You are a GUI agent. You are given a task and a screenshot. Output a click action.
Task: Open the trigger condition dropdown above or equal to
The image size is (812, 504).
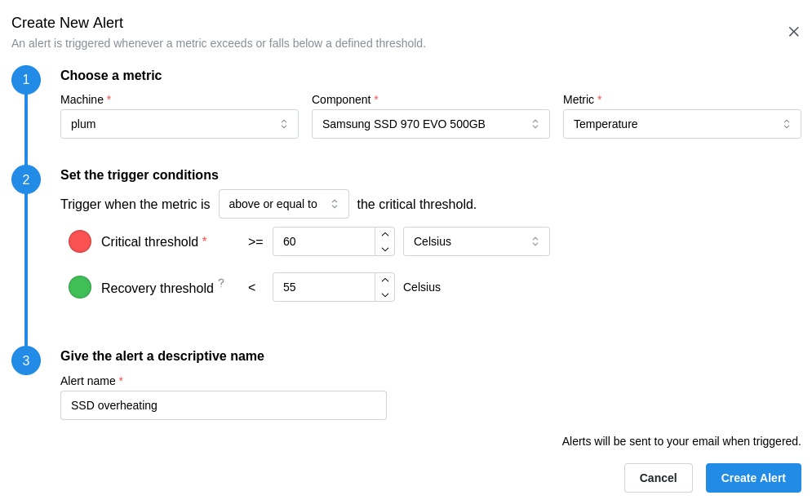(284, 204)
